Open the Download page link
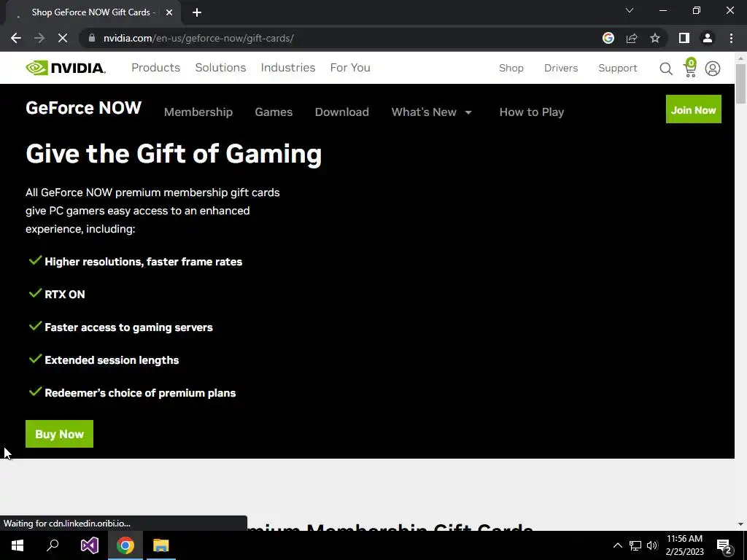Screen dimensions: 747x560 click(342, 112)
